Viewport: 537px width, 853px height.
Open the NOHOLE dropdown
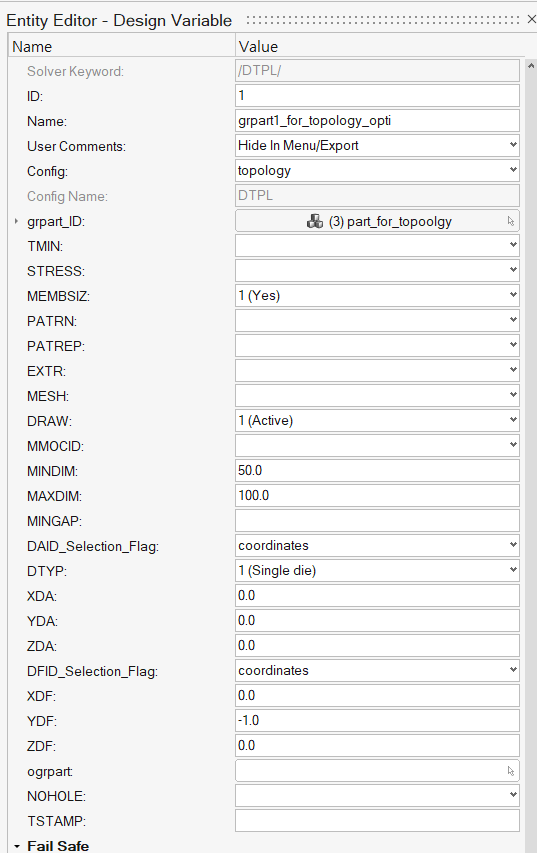click(x=377, y=796)
